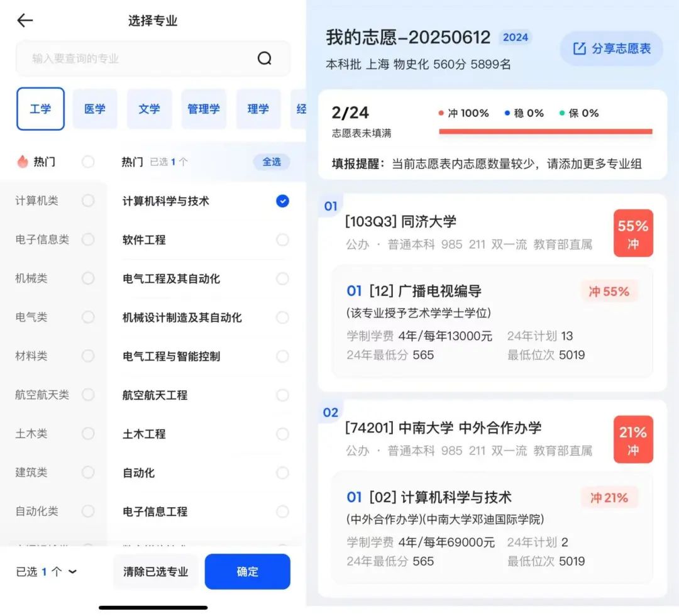Screen dimensions: 679x616
Task: Tap the red 55% 冲 badge
Action: pos(633,233)
